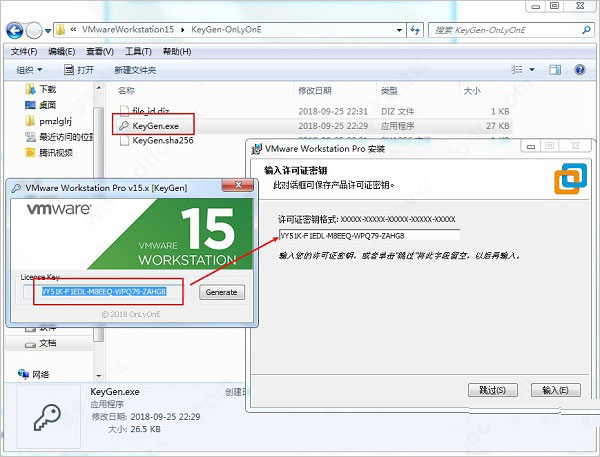600x457 pixels.
Task: Click the 跳过(S) skip button
Action: [x=492, y=390]
